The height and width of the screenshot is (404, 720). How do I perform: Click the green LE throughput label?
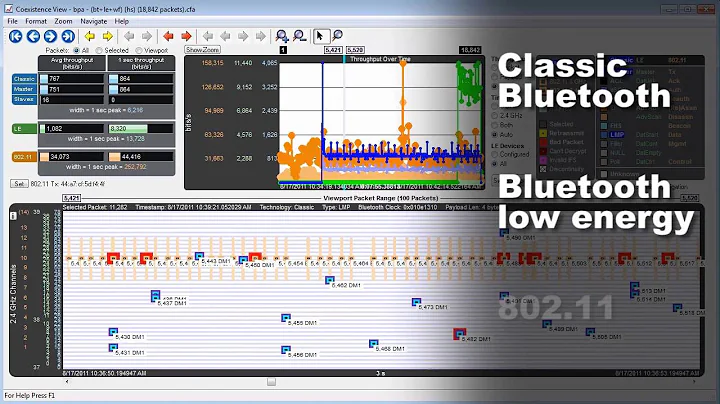click(24, 129)
